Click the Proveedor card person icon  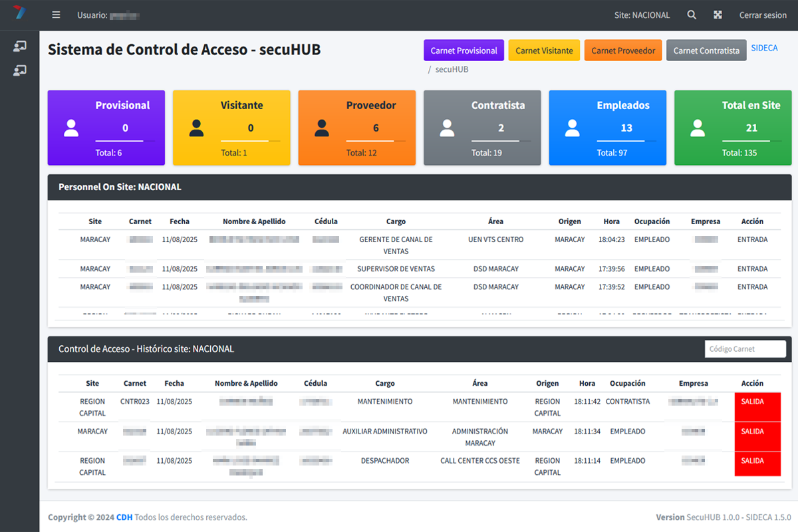[x=322, y=128]
